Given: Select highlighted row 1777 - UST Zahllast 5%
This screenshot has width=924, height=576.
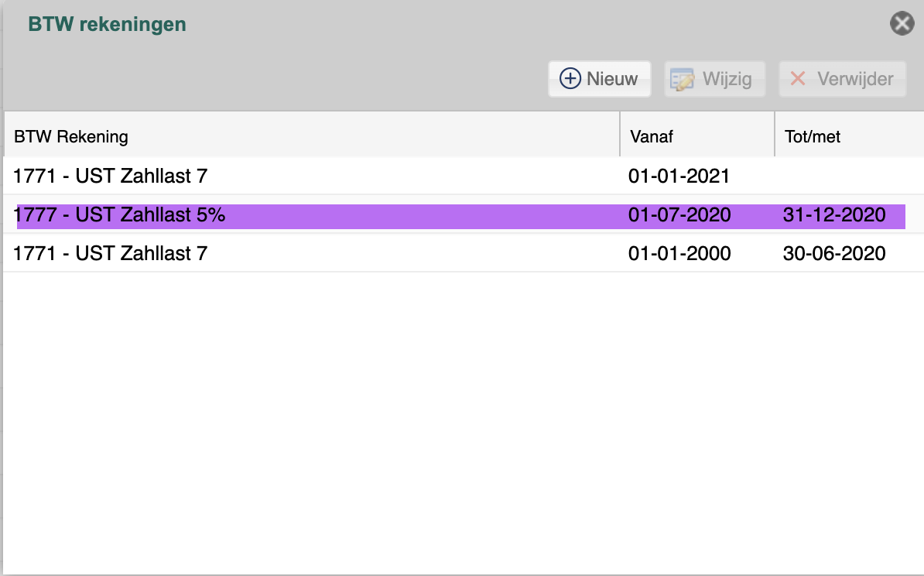Looking at the screenshot, I should 120,215.
